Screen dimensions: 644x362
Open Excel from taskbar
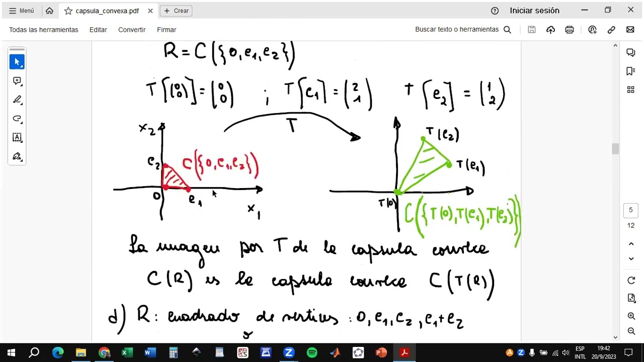click(127, 352)
